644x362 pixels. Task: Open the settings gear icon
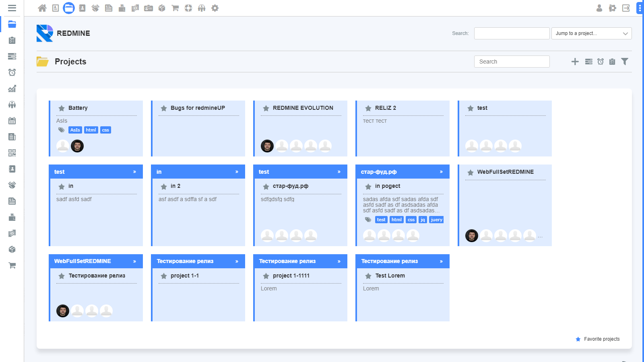click(215, 8)
